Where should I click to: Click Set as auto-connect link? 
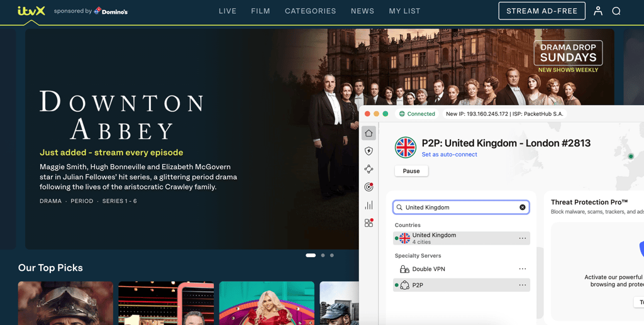point(449,154)
